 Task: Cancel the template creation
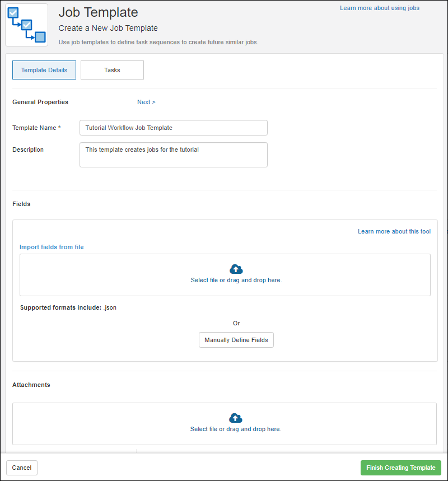(22, 468)
